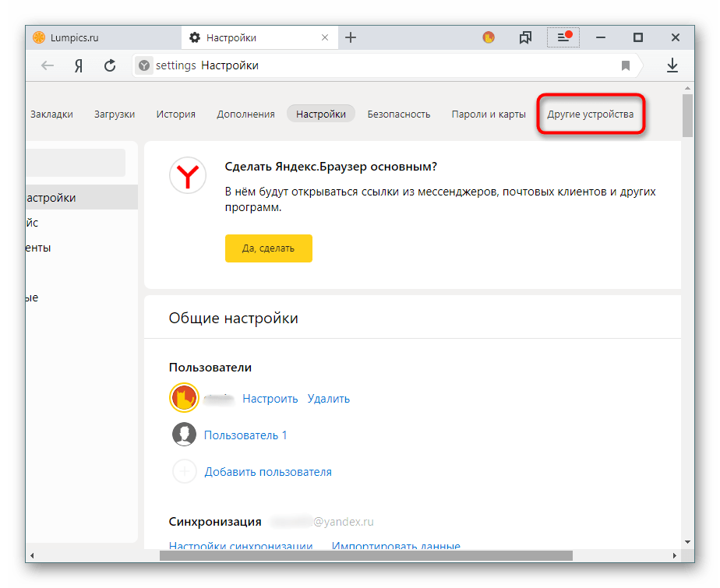Image resolution: width=720 pixels, height=588 pixels.
Task: Open the Загрузки section
Action: tap(115, 114)
